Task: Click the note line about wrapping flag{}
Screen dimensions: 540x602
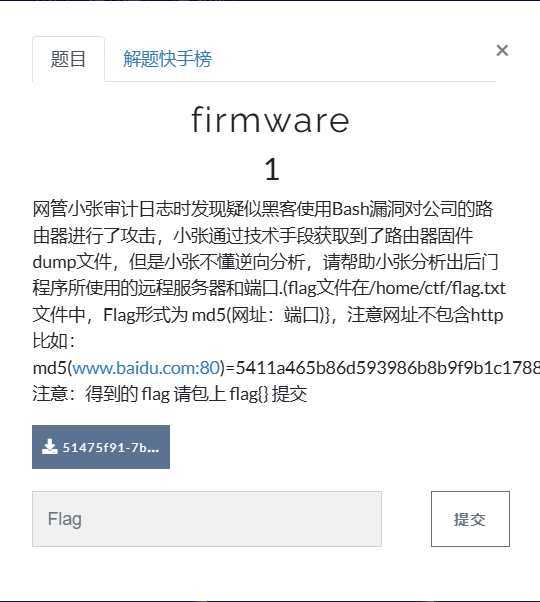Action: tap(170, 394)
